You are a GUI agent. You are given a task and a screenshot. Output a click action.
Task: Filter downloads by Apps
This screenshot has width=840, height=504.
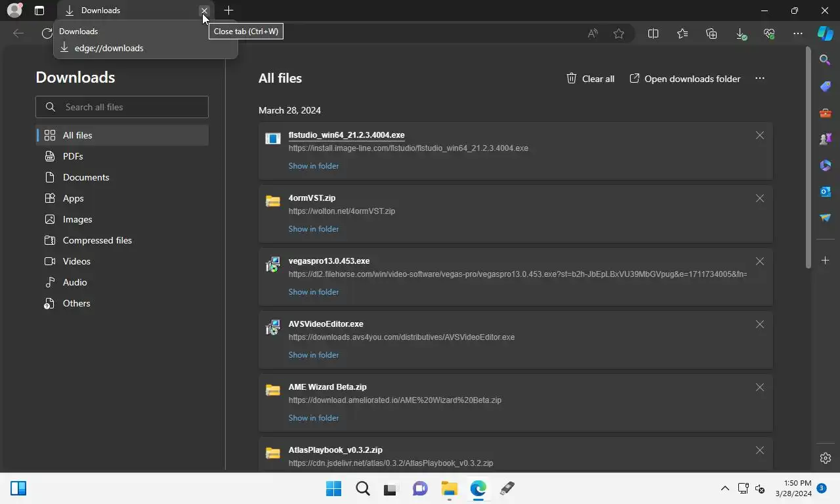(122, 198)
